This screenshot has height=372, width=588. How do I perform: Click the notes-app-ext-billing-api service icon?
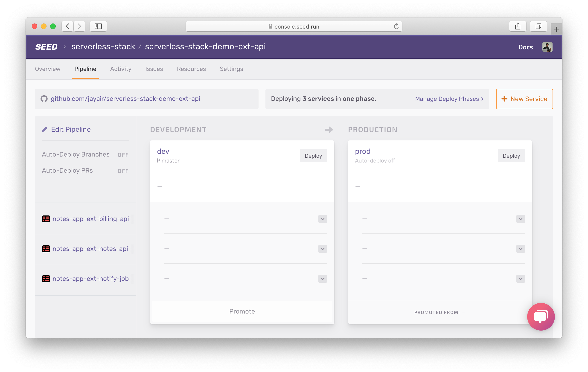(45, 219)
